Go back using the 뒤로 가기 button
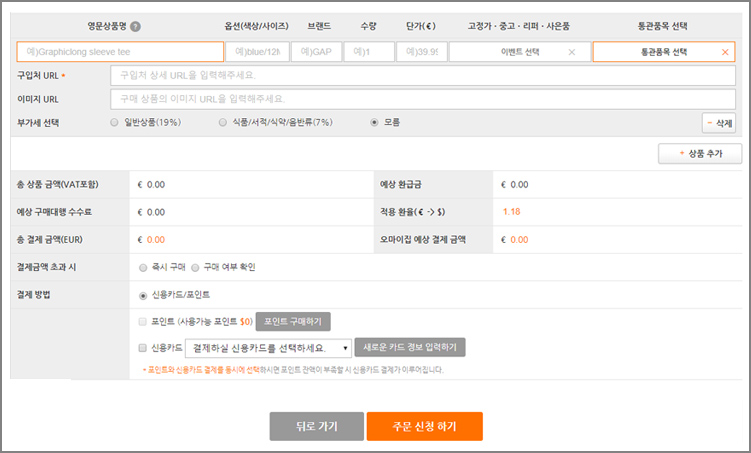The height and width of the screenshot is (453, 751). click(x=316, y=426)
